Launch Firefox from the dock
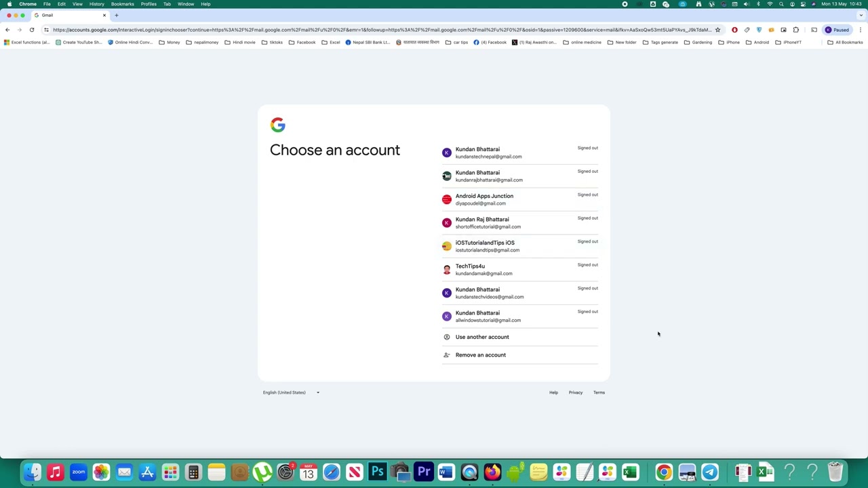Viewport: 868px width, 488px height. (x=492, y=472)
